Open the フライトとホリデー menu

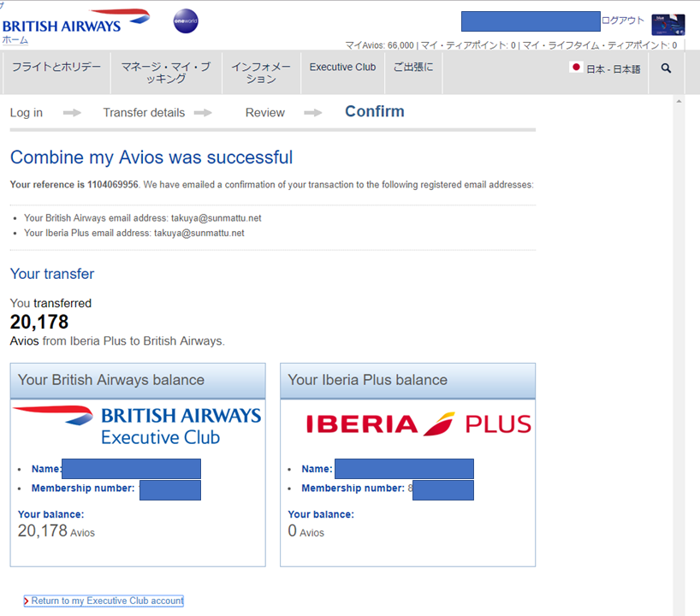click(56, 68)
